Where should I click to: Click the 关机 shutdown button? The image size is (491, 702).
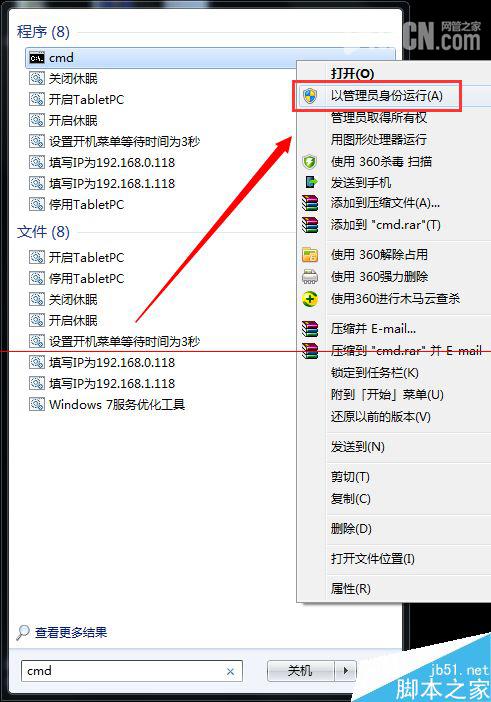point(300,671)
